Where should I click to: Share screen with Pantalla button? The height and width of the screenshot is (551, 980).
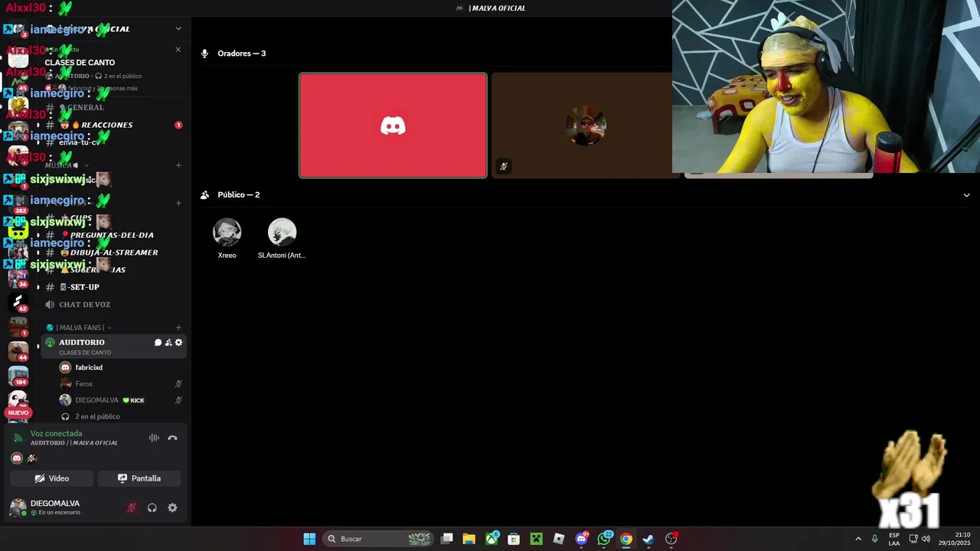click(139, 478)
